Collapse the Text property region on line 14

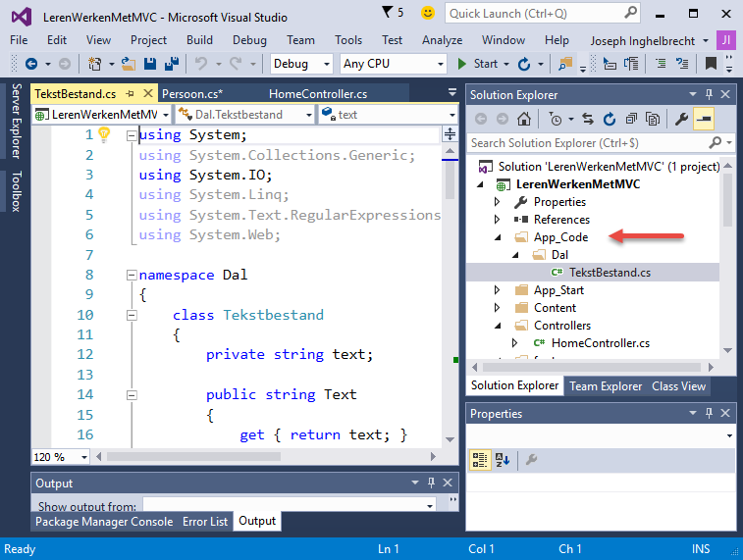click(x=132, y=395)
